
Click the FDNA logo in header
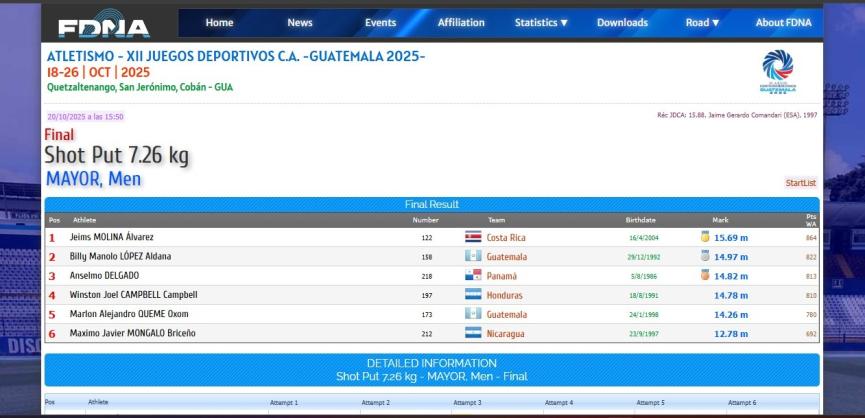tap(103, 27)
